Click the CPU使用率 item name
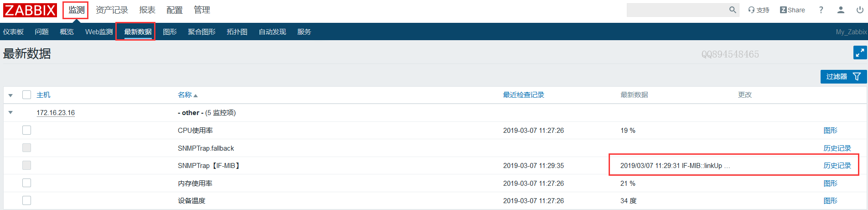The height and width of the screenshot is (210, 868). [x=195, y=131]
